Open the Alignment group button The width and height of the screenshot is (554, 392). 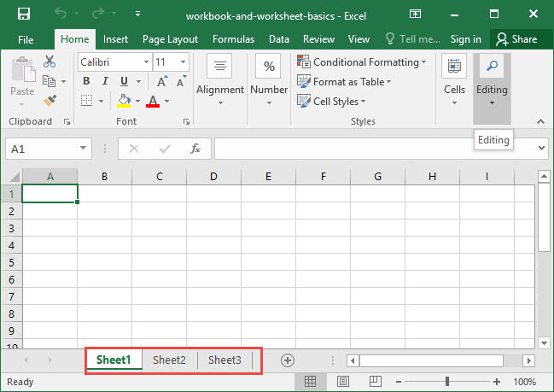(x=219, y=80)
